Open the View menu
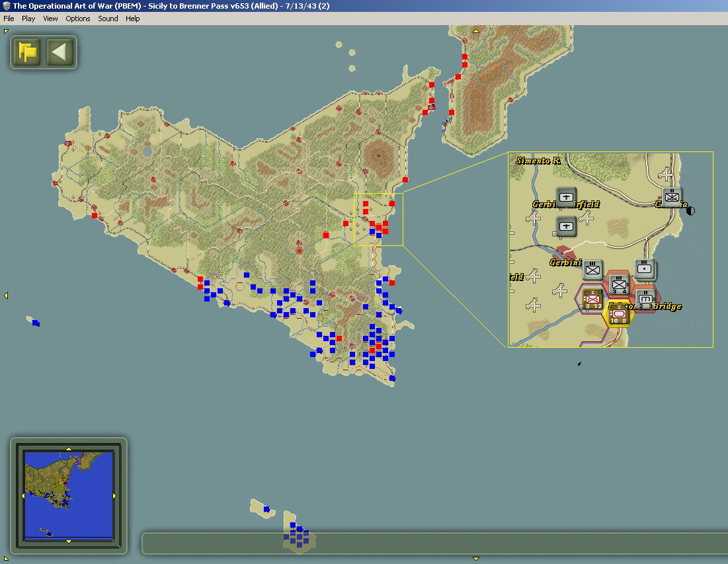This screenshot has width=728, height=564. point(50,19)
